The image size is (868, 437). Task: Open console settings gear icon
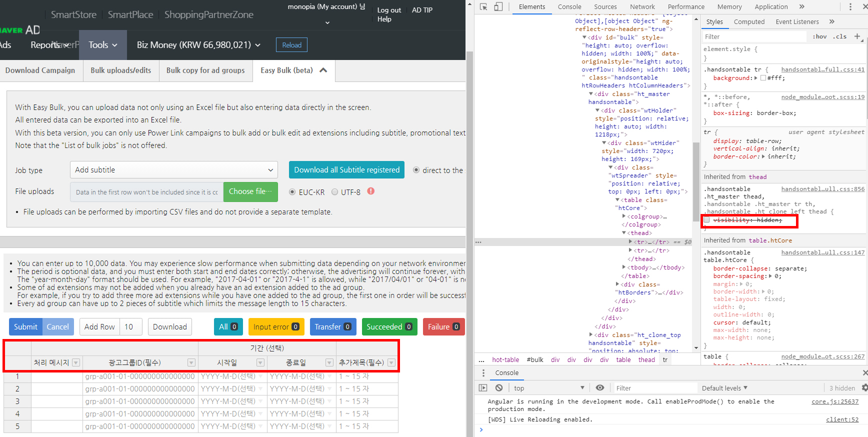pyautogui.click(x=864, y=388)
